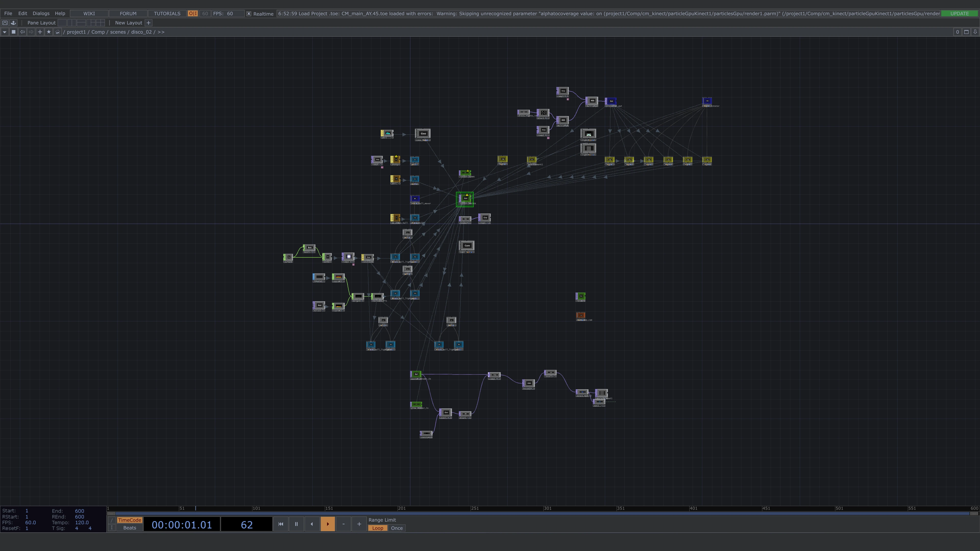Screen dimensions: 980x551
Task: Set Range Limit to Once
Action: [x=397, y=528]
